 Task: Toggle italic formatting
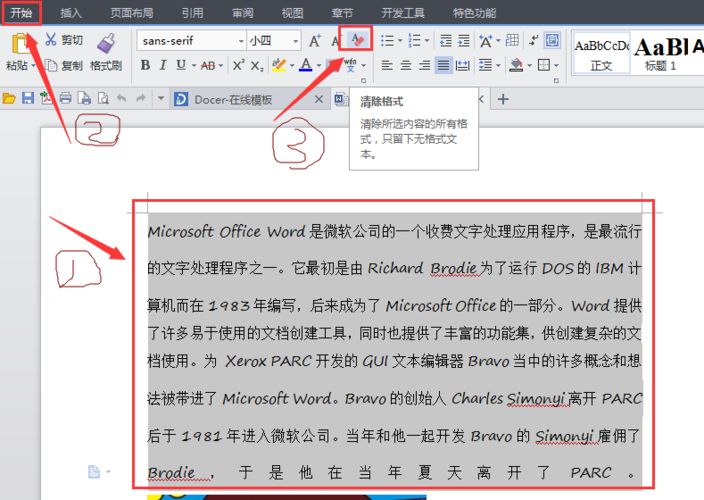(163, 66)
